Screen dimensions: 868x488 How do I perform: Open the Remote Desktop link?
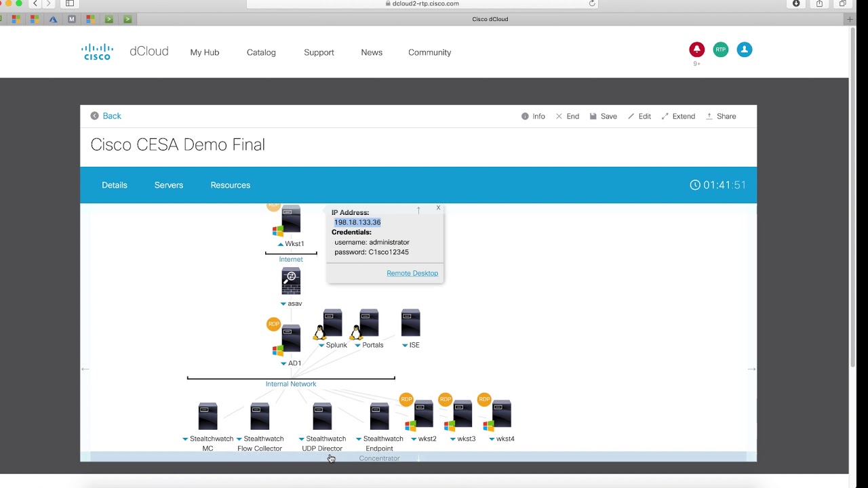pos(412,273)
